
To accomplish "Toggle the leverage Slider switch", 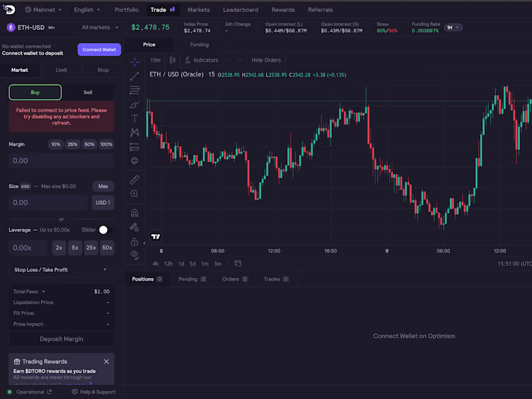I will [x=106, y=230].
